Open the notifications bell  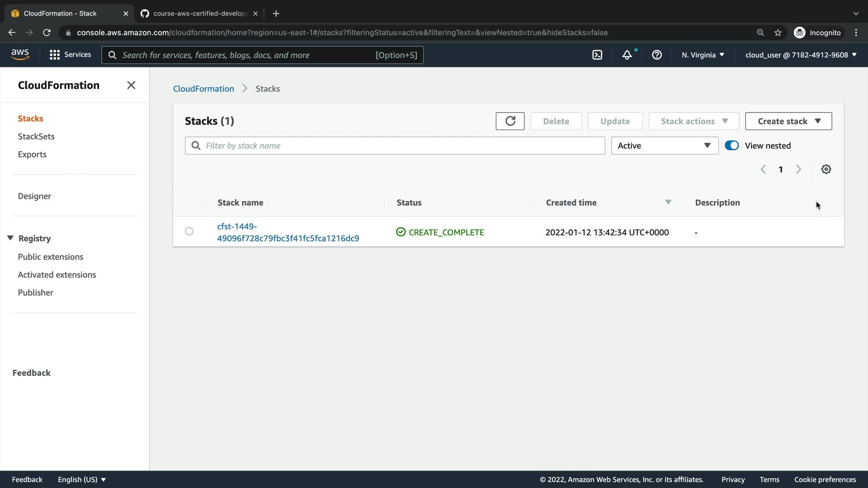(627, 55)
